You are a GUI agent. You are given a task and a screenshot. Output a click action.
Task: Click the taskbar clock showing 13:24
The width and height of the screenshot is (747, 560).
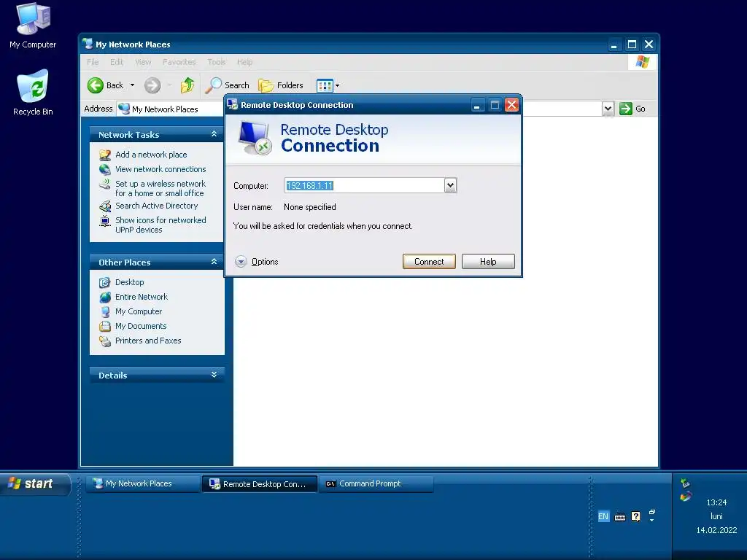click(x=716, y=502)
